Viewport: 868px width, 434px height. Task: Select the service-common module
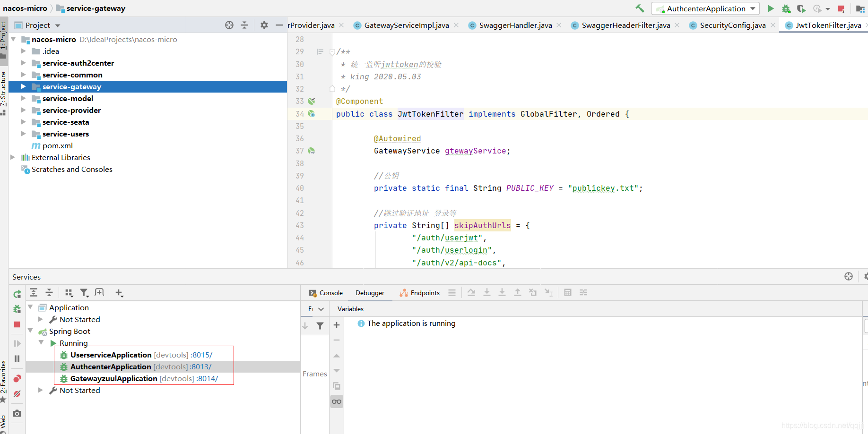(x=72, y=75)
